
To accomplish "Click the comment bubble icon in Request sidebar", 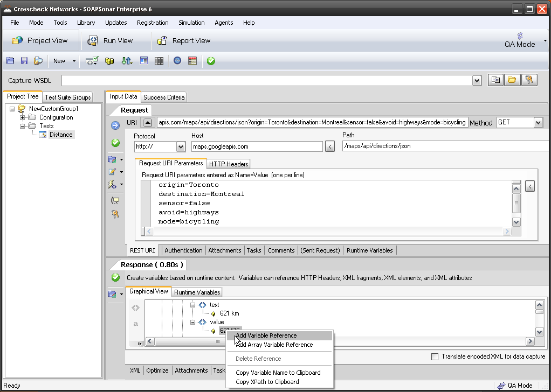I will click(115, 200).
